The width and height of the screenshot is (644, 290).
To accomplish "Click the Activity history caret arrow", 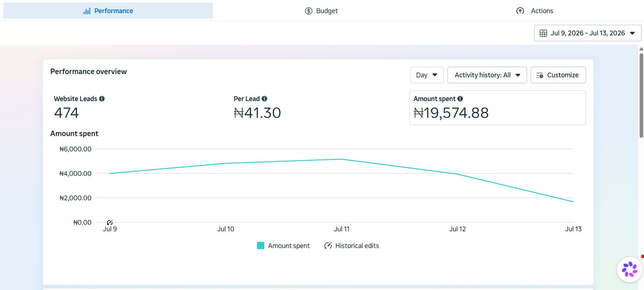I will 518,75.
